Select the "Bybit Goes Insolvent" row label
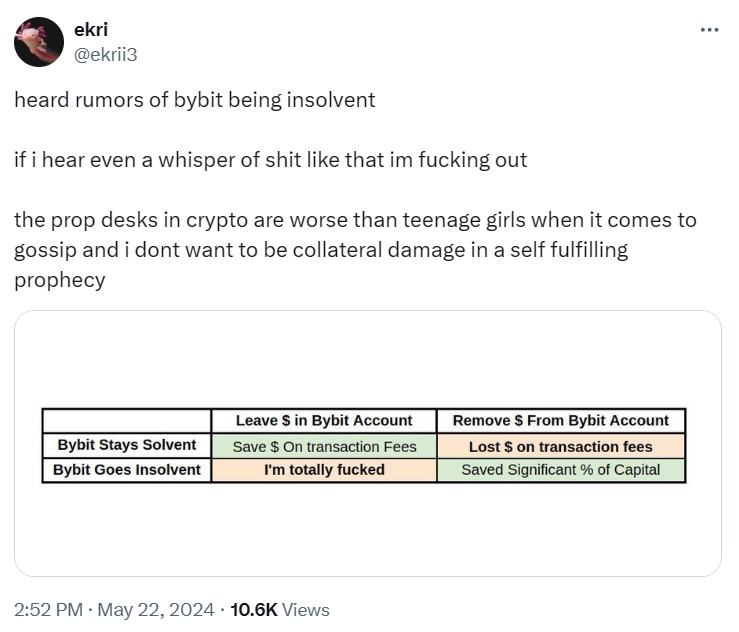The height and width of the screenshot is (632, 739). [x=127, y=469]
